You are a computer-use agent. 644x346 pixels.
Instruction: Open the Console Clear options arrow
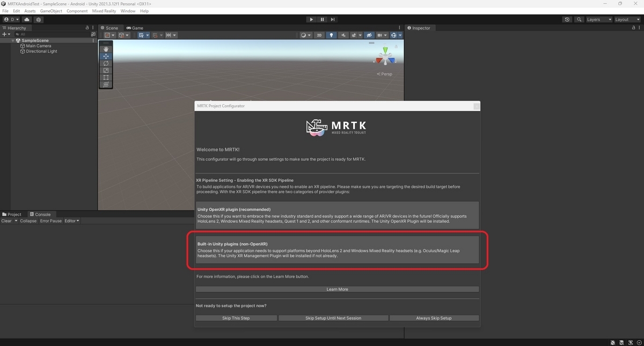(16, 220)
